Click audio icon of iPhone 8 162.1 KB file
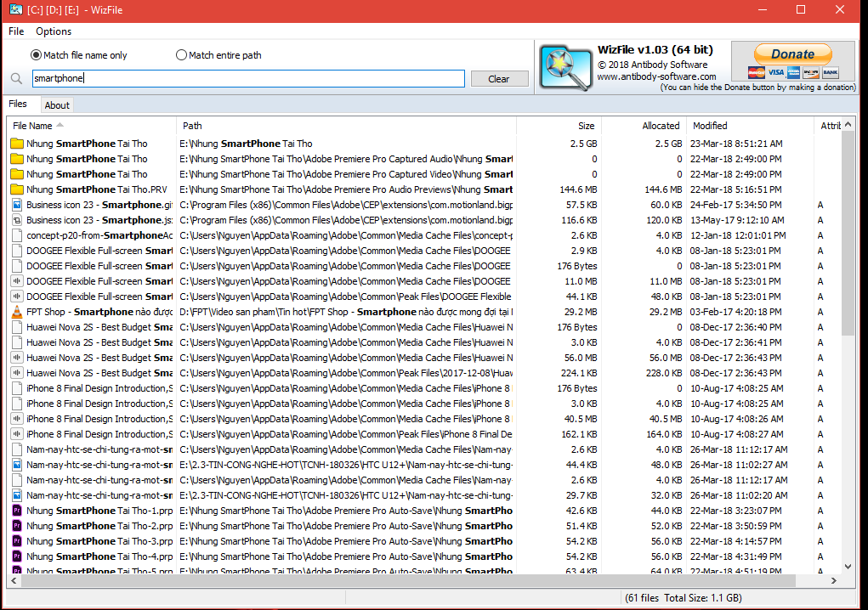Viewport: 868px width, 610px height. tap(17, 434)
